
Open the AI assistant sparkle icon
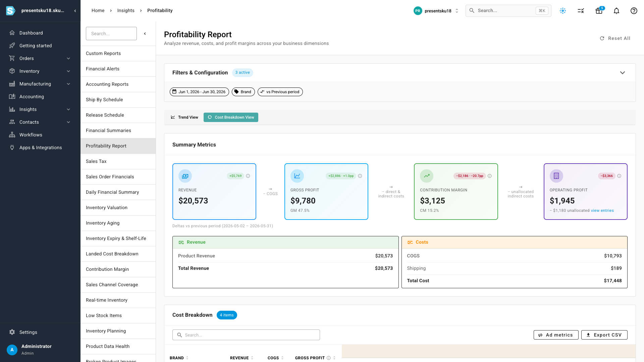tap(563, 11)
